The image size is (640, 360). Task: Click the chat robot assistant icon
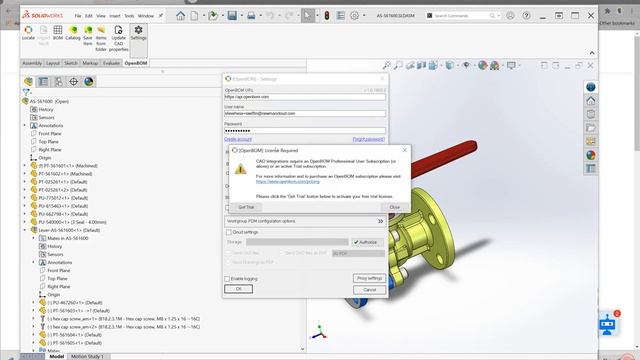[x=608, y=324]
